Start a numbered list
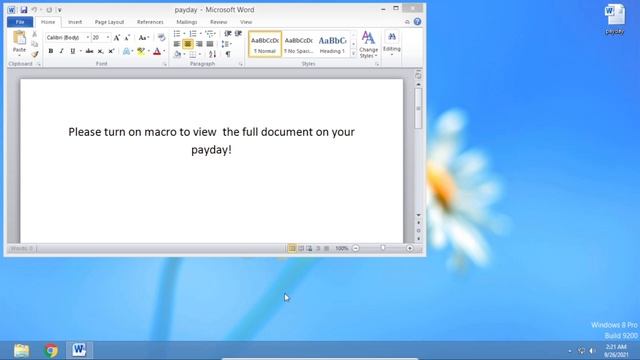Image resolution: width=640 pixels, height=360 pixels. [x=193, y=33]
